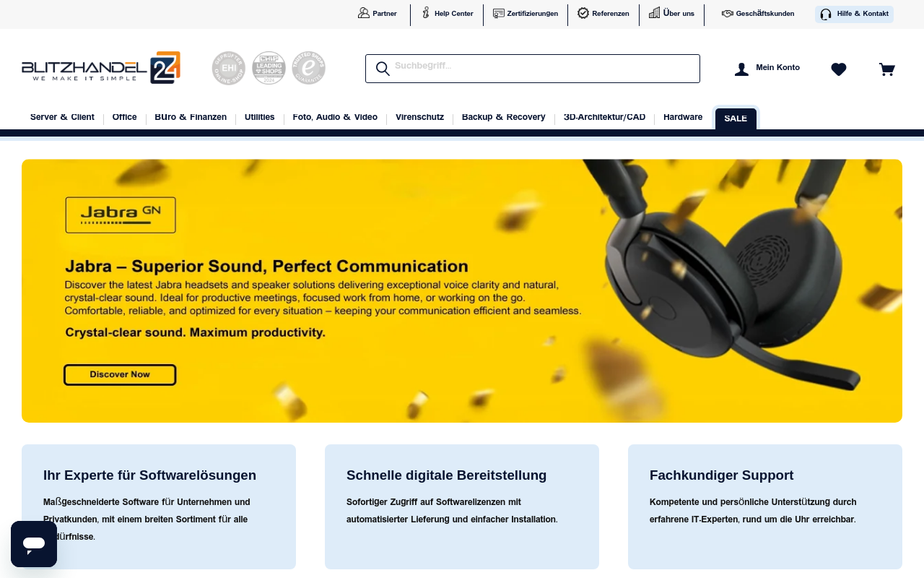This screenshot has width=924, height=578.
Task: Open the Help Center link
Action: click(447, 14)
